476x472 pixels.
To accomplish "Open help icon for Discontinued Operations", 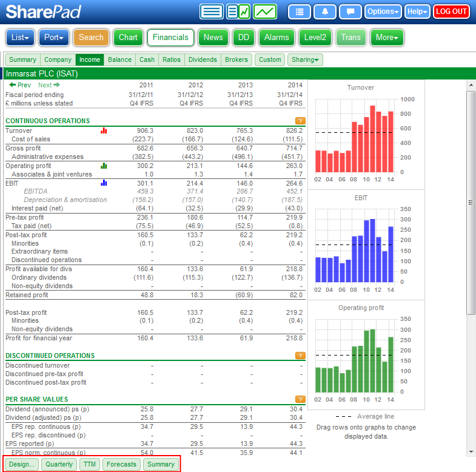I will [x=300, y=356].
